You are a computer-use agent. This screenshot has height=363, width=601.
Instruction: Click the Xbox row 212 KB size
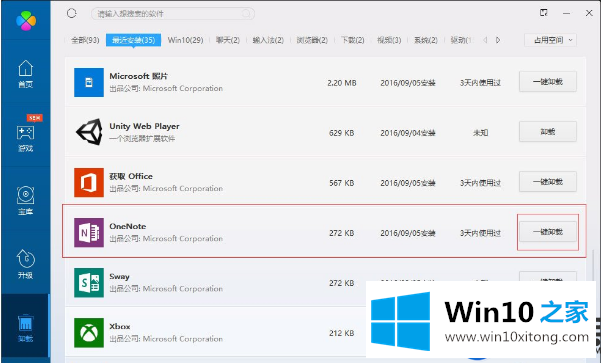342,333
